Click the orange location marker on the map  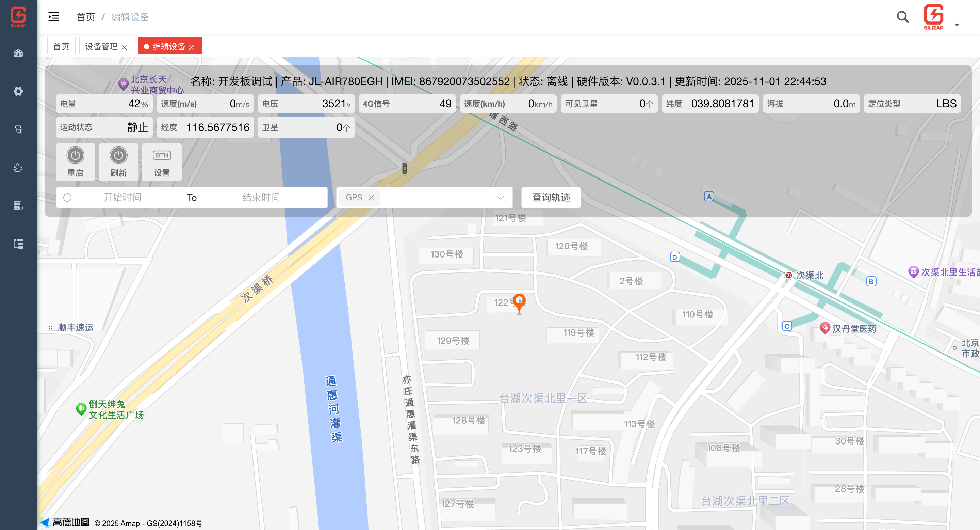coord(519,302)
